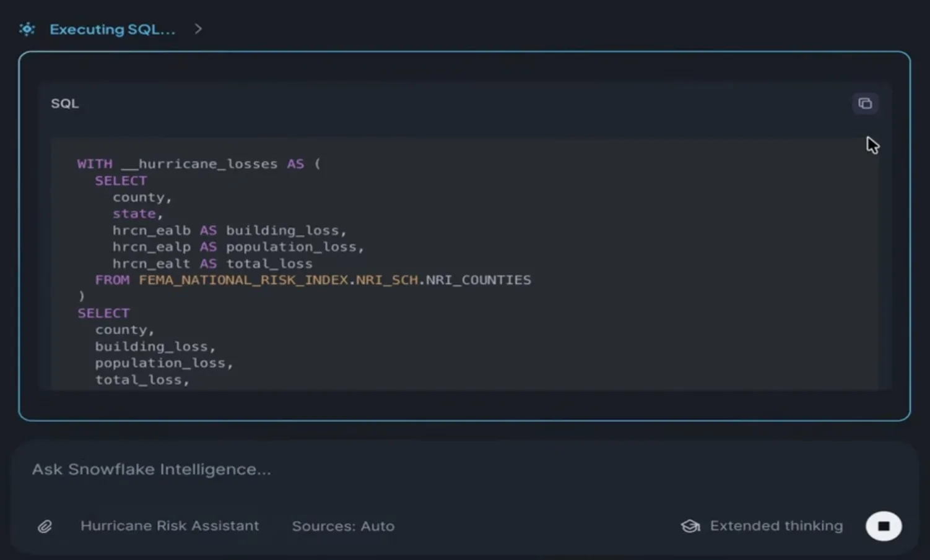Click the building_loss, line in outer select
The width and height of the screenshot is (930, 560).
[x=155, y=347]
